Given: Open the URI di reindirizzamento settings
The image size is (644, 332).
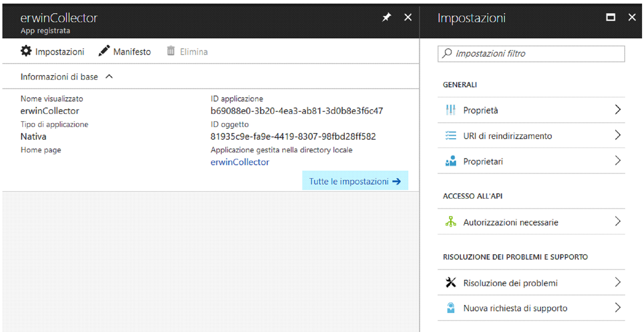Looking at the screenshot, I should point(507,136).
